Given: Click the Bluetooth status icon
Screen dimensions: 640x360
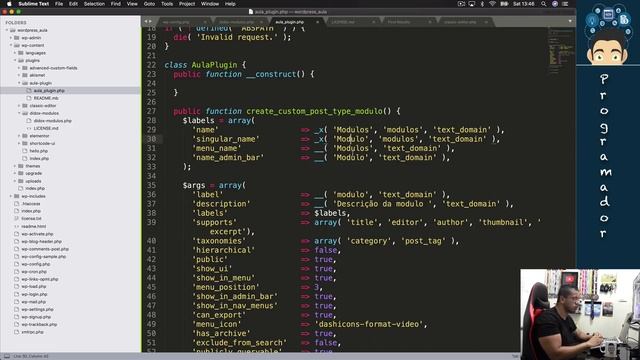Looking at the screenshot, I should click(x=482, y=4).
